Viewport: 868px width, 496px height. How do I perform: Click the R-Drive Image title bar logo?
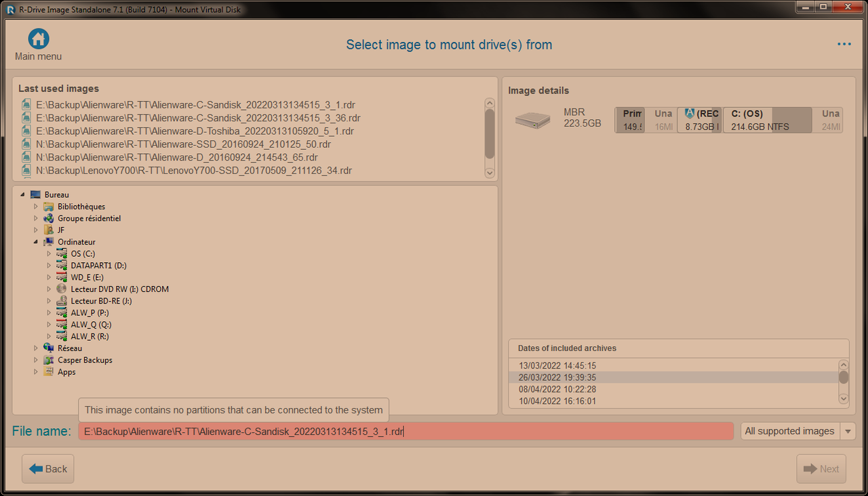click(11, 9)
